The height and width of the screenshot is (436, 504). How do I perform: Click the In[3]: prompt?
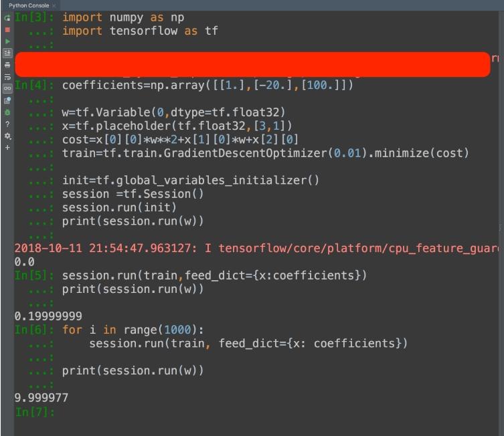tap(34, 17)
